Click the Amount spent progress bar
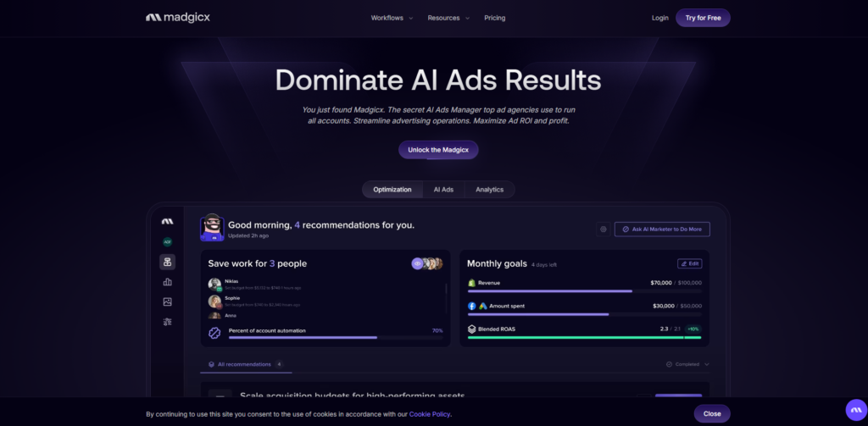 tap(585, 314)
